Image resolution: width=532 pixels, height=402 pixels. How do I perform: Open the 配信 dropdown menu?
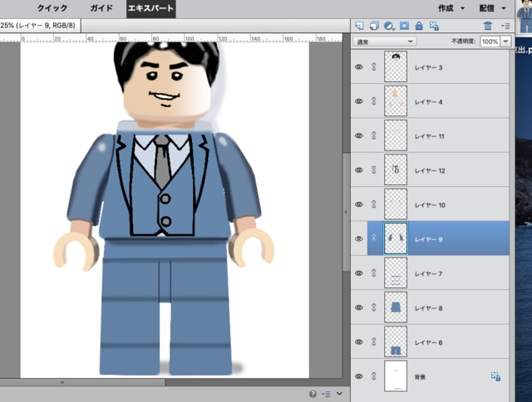coord(492,8)
